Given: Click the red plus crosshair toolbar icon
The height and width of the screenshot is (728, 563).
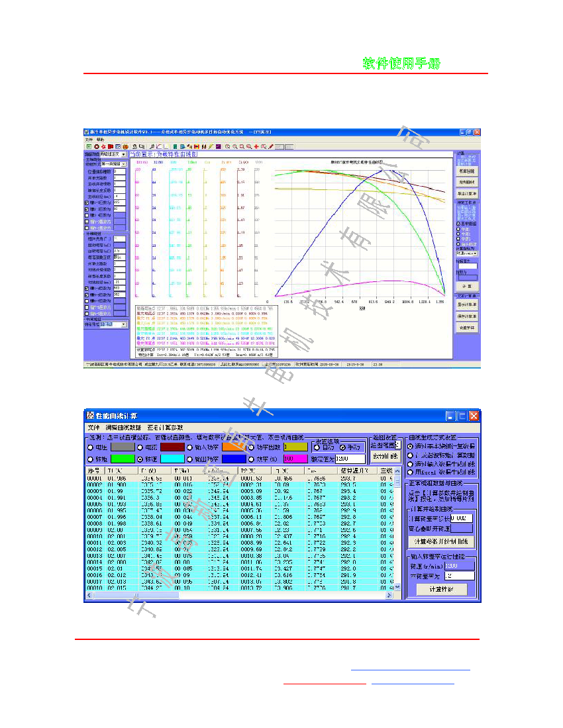Looking at the screenshot, I should (256, 147).
